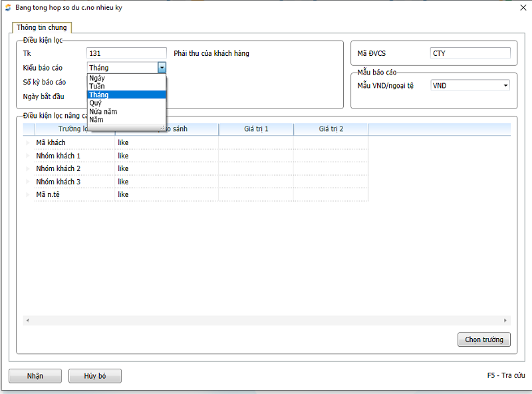Click the Mã ĐVCS input field with CTY
The width and height of the screenshot is (532, 394).
pyautogui.click(x=470, y=53)
